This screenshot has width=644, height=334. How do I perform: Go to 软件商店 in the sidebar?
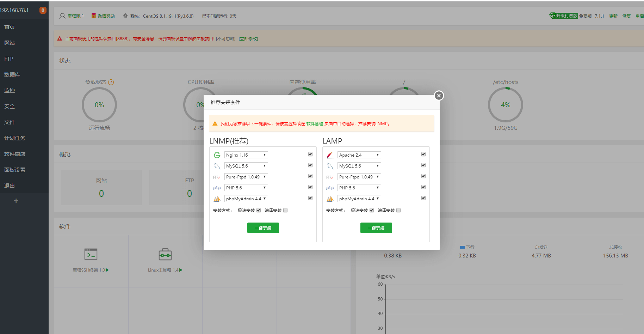(x=15, y=154)
